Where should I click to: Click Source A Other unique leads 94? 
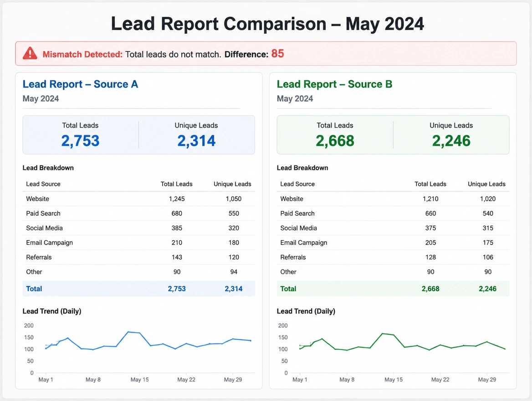234,272
